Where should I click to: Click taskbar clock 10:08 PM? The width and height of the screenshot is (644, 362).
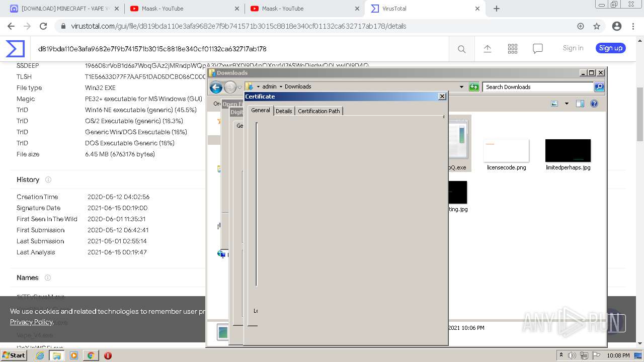click(x=618, y=355)
